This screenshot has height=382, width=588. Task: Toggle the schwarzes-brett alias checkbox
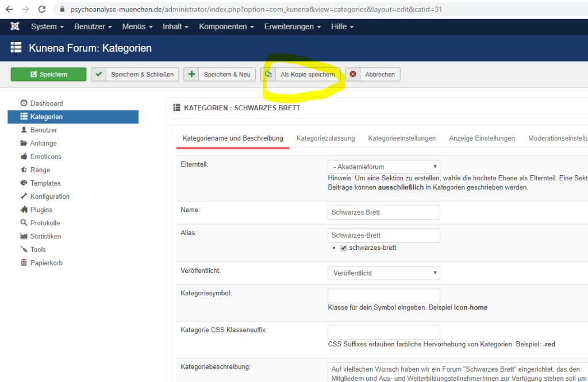(343, 248)
